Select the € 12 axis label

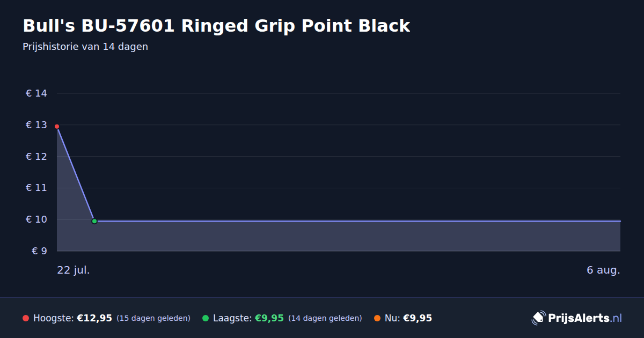(x=36, y=157)
